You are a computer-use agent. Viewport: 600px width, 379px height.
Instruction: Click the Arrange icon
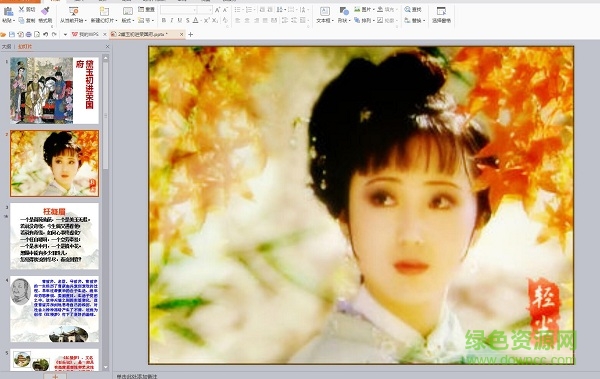click(x=357, y=20)
